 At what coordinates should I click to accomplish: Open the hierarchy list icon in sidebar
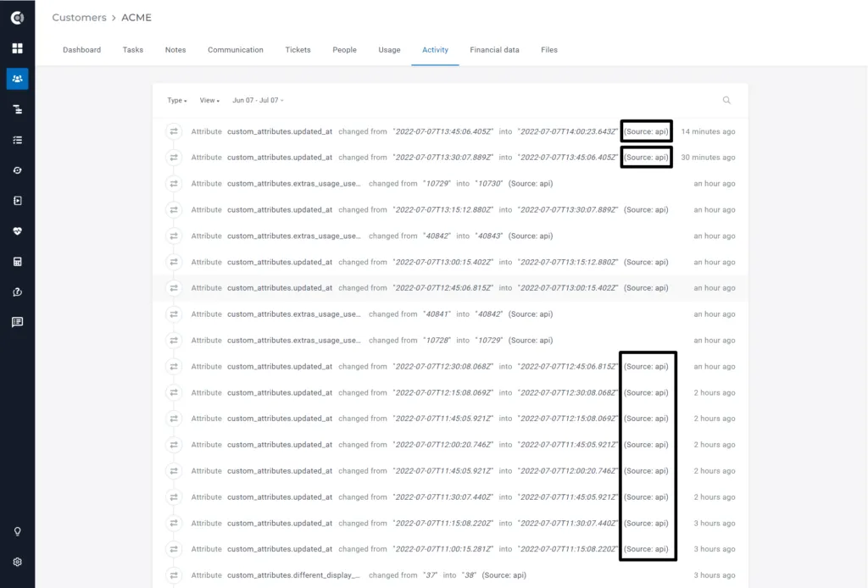click(x=17, y=109)
